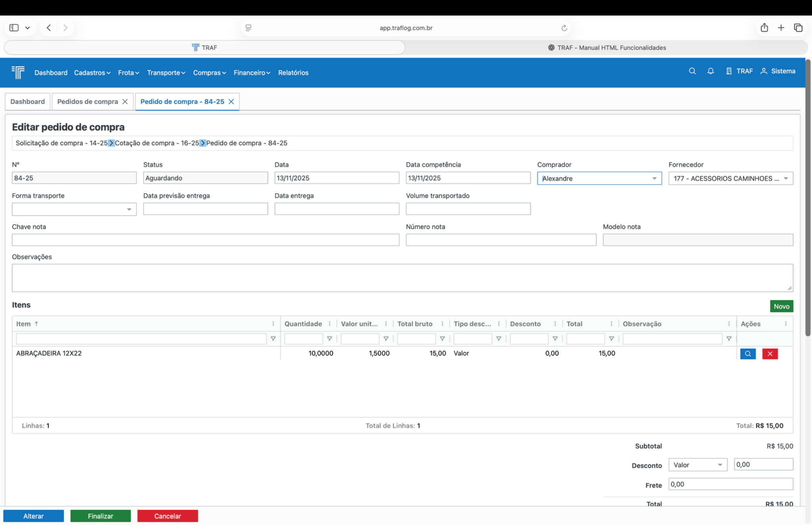Click the browser share icon
Screen dimensions: 812x525
tap(764, 28)
